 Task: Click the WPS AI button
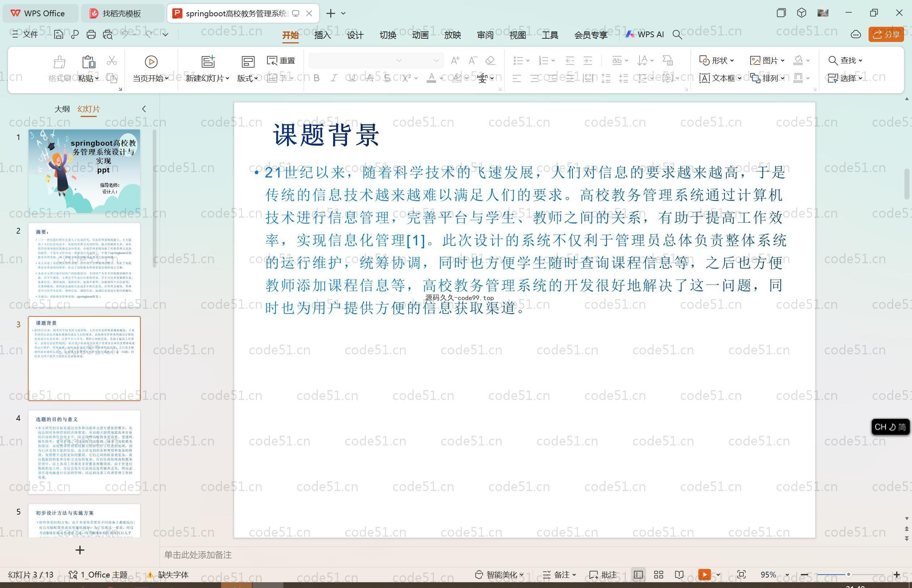(645, 34)
